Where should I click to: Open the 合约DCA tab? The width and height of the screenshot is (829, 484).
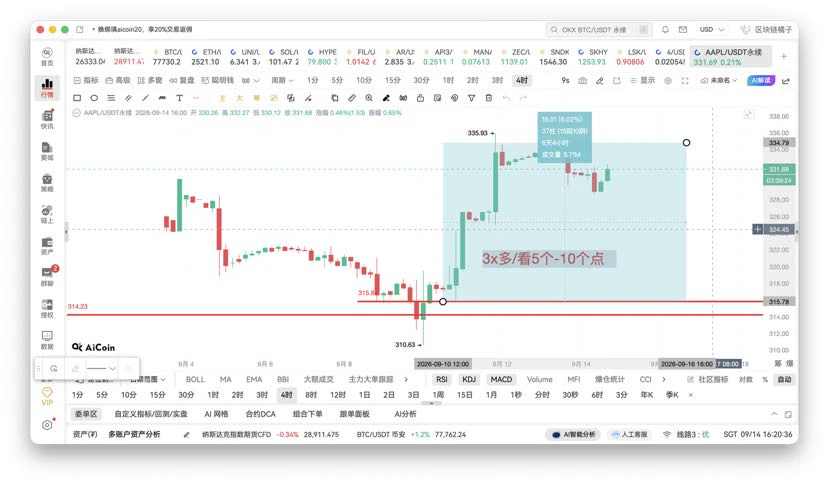[260, 414]
